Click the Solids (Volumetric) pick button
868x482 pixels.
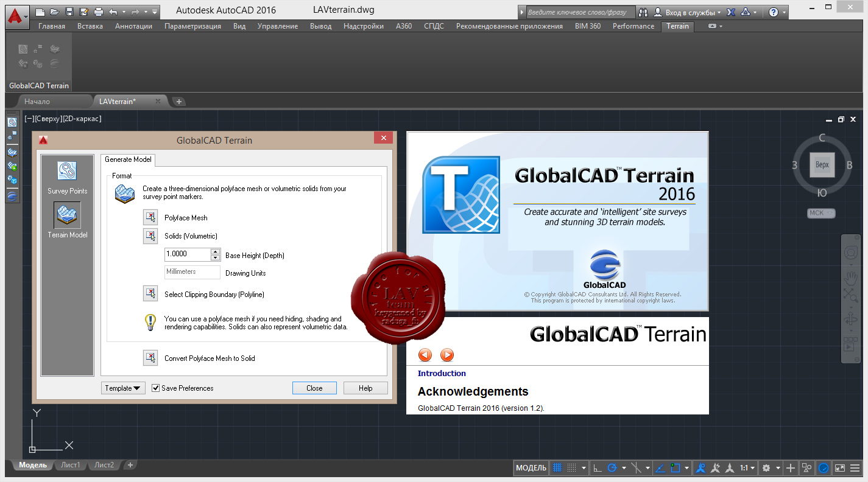pos(150,236)
